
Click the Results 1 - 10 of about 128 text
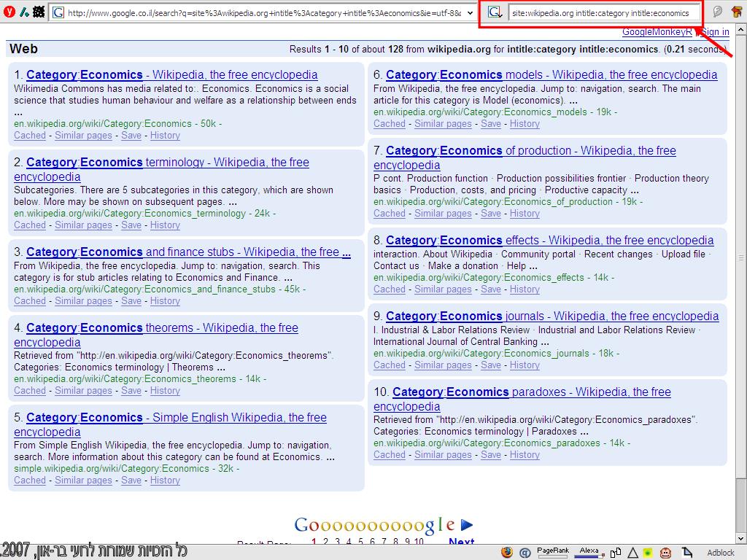pos(347,49)
